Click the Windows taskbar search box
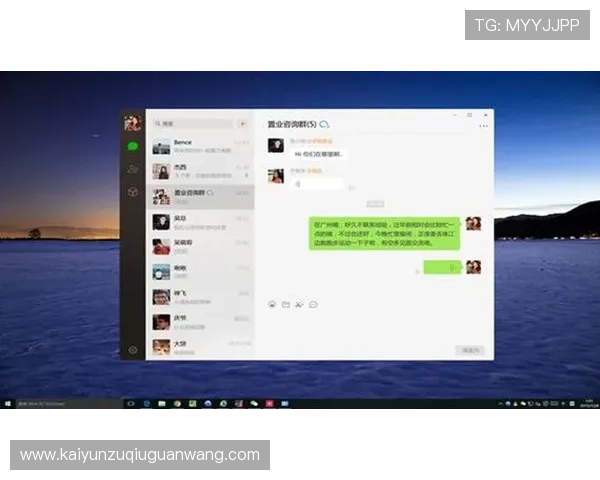The height and width of the screenshot is (480, 600). pos(69,403)
